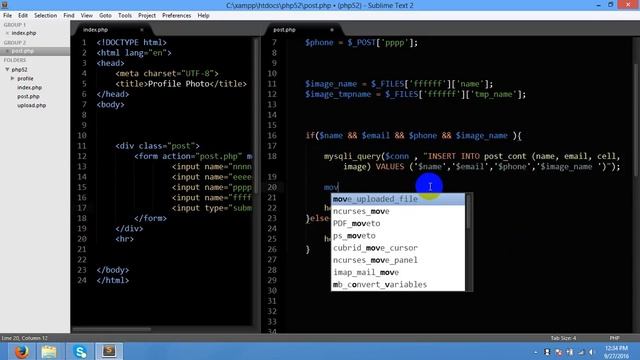
Task: Expand the profile folder arrow
Action: point(13,78)
